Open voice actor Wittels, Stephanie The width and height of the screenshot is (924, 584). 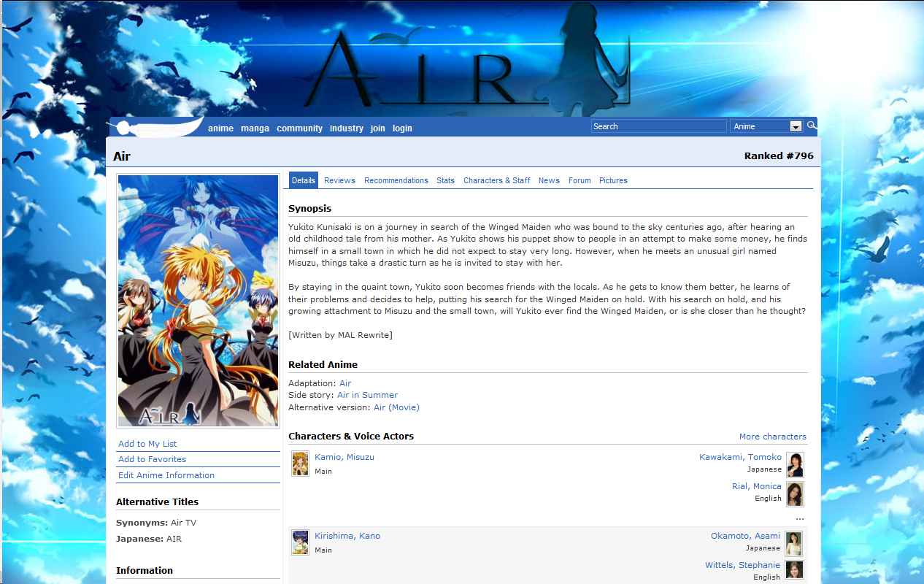click(743, 565)
